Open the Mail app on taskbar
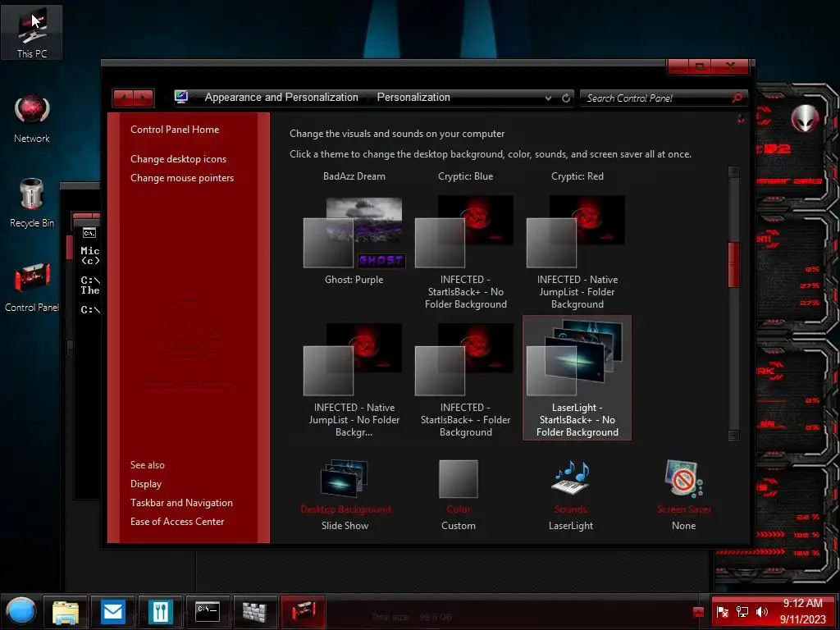The image size is (840, 630). click(112, 612)
